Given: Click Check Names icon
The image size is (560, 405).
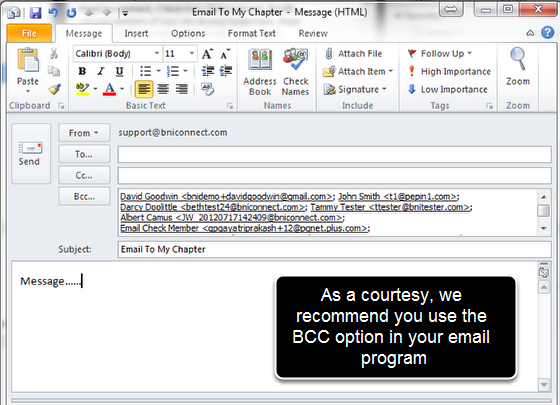Looking at the screenshot, I should [x=295, y=72].
